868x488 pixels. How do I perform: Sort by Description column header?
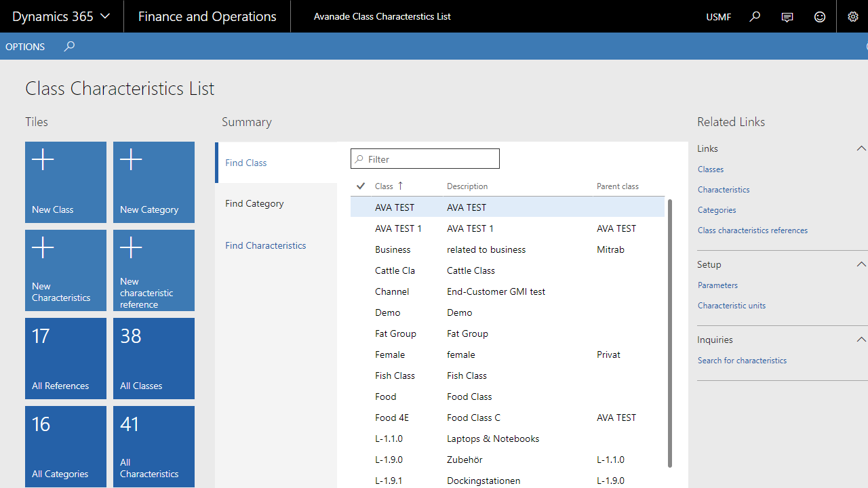pyautogui.click(x=467, y=186)
